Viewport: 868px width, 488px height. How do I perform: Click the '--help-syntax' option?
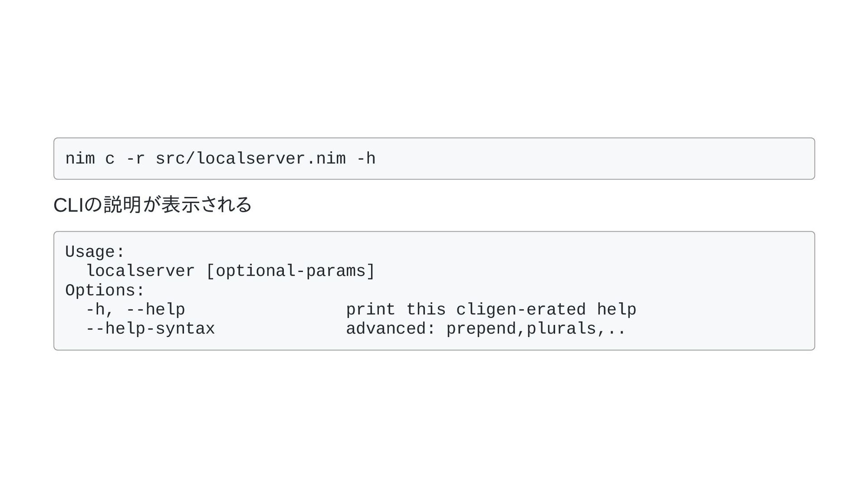pyautogui.click(x=150, y=329)
